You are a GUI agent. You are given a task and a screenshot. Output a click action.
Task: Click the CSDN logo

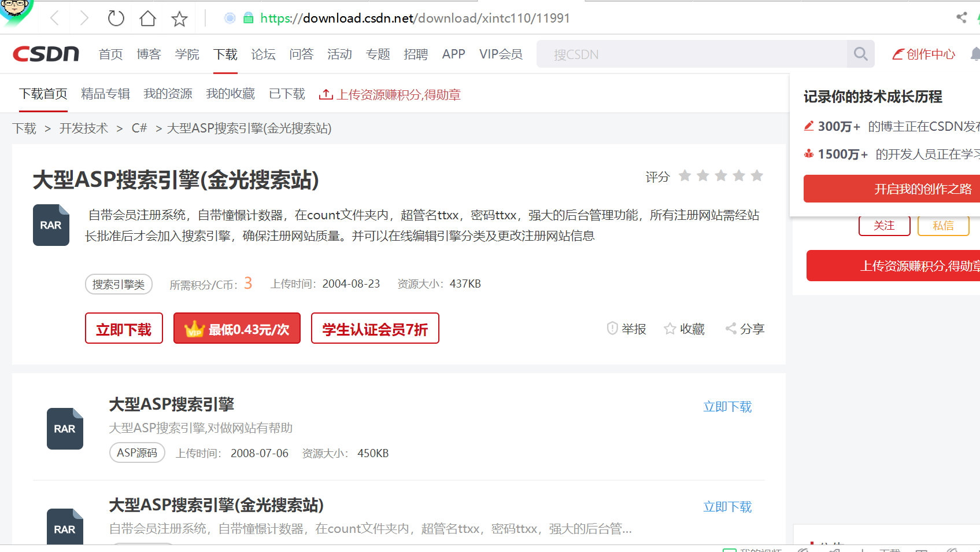pos(46,53)
